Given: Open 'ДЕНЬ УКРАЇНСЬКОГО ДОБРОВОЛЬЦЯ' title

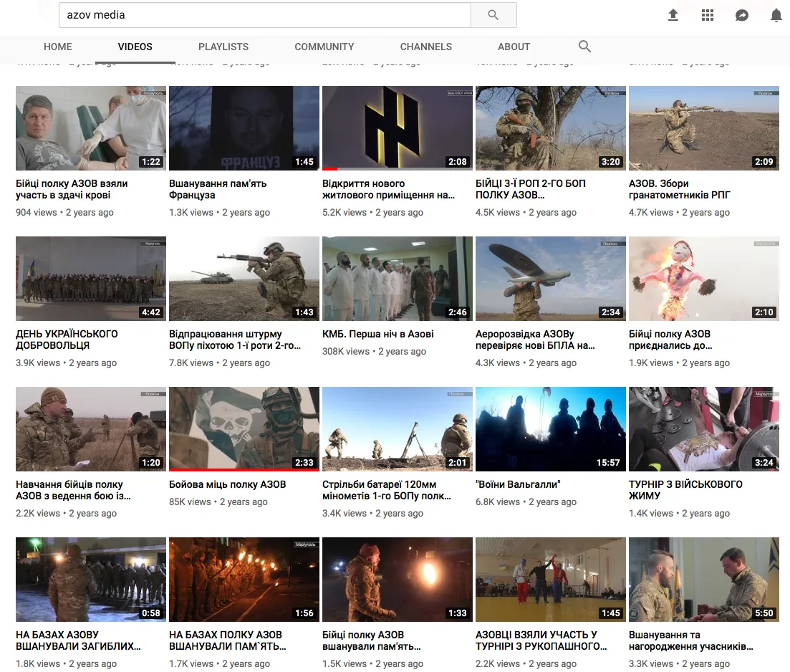Looking at the screenshot, I should point(67,340).
